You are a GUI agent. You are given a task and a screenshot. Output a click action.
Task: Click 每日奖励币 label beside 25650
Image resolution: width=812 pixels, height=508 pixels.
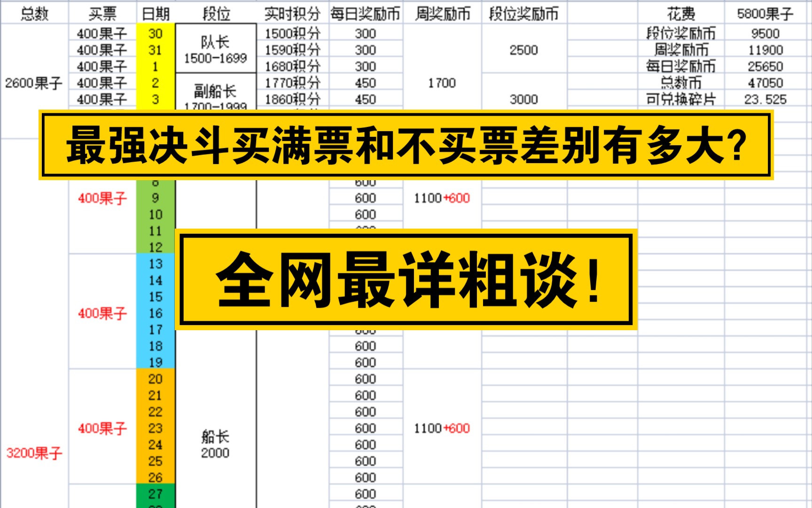coord(681,66)
